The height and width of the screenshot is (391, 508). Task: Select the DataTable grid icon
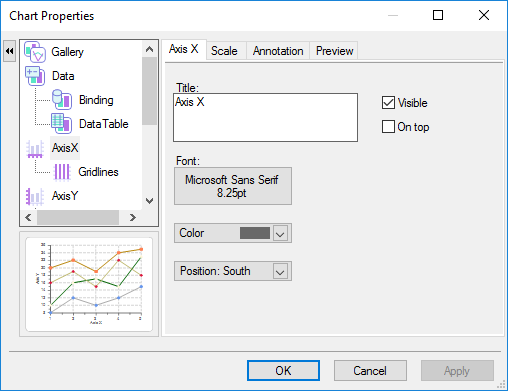pos(61,124)
